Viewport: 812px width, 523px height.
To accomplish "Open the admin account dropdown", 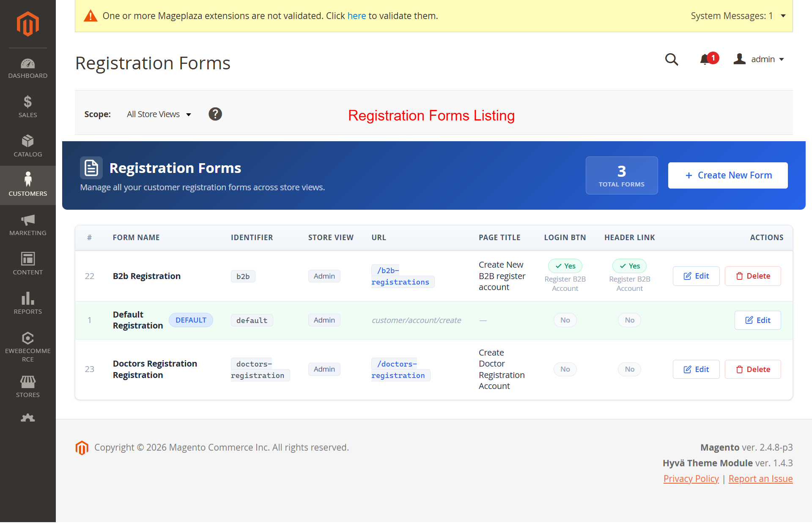I will tap(761, 59).
